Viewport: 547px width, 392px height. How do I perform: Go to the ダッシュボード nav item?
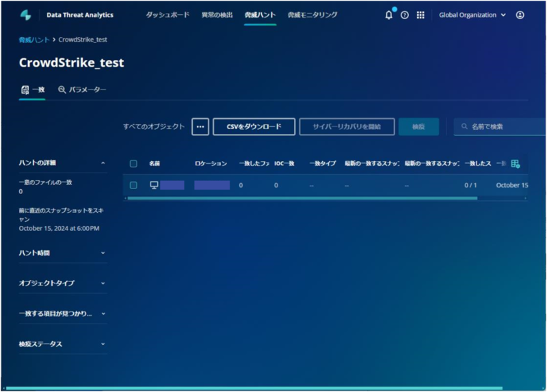168,15
